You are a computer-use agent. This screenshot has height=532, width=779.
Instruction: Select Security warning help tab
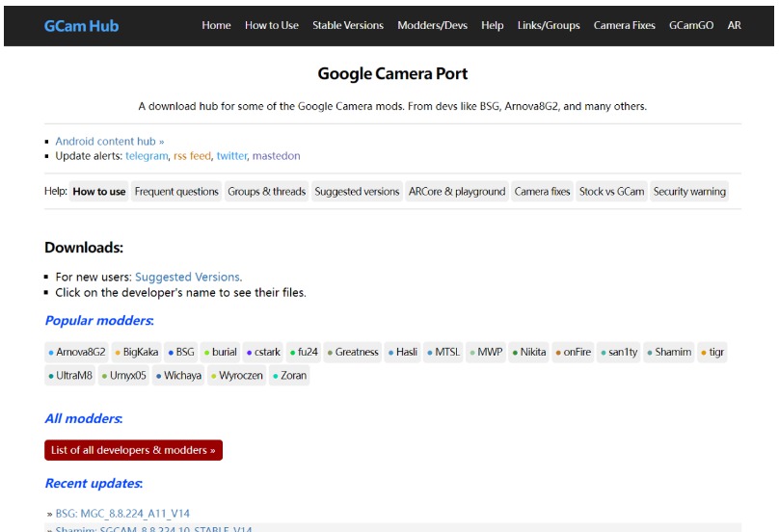click(689, 191)
